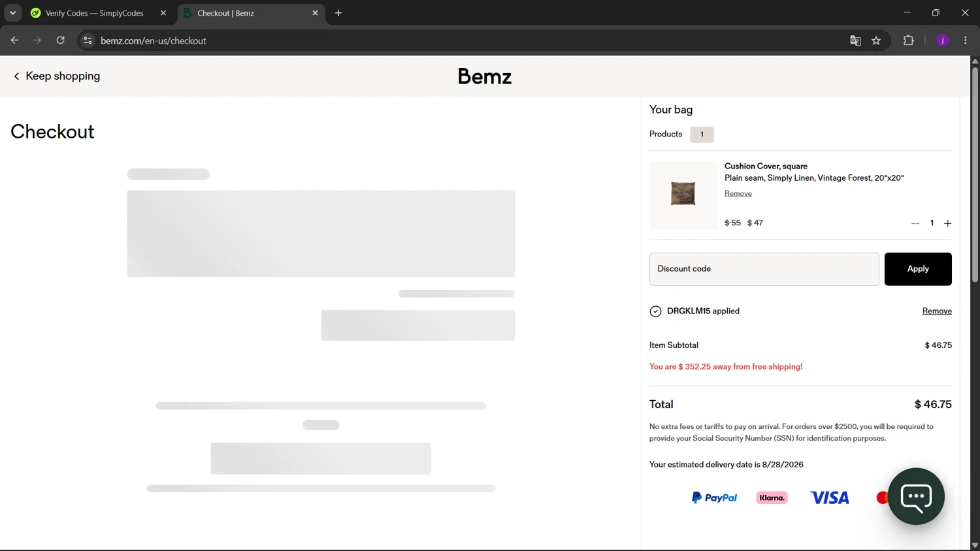Click the Your bag heading

click(671, 110)
